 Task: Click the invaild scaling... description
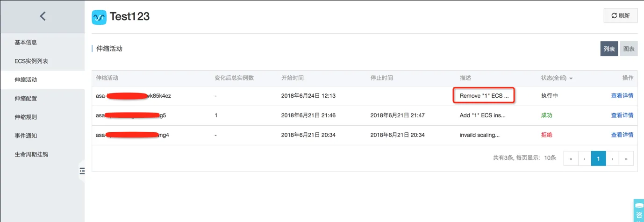479,135
